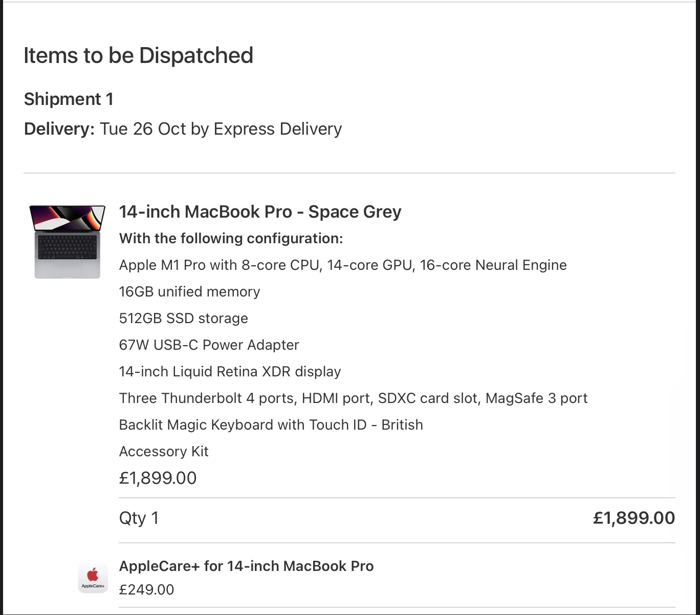The image size is (700, 615).
Task: Click the MacBook Pro product image
Action: click(x=68, y=242)
